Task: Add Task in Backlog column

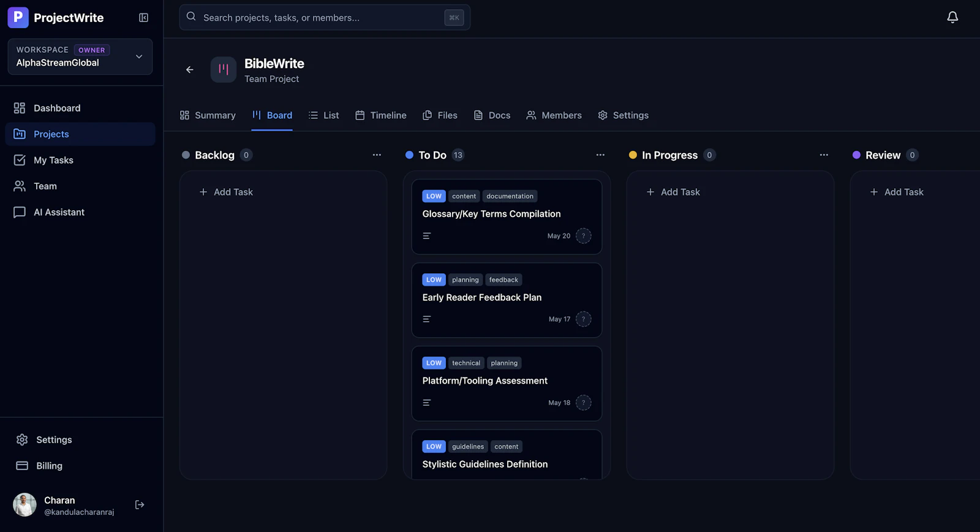Action: [x=226, y=192]
